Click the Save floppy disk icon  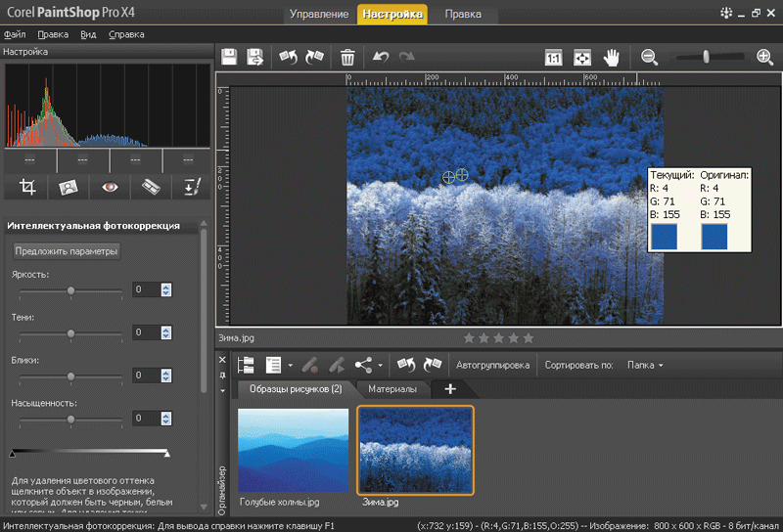click(229, 57)
